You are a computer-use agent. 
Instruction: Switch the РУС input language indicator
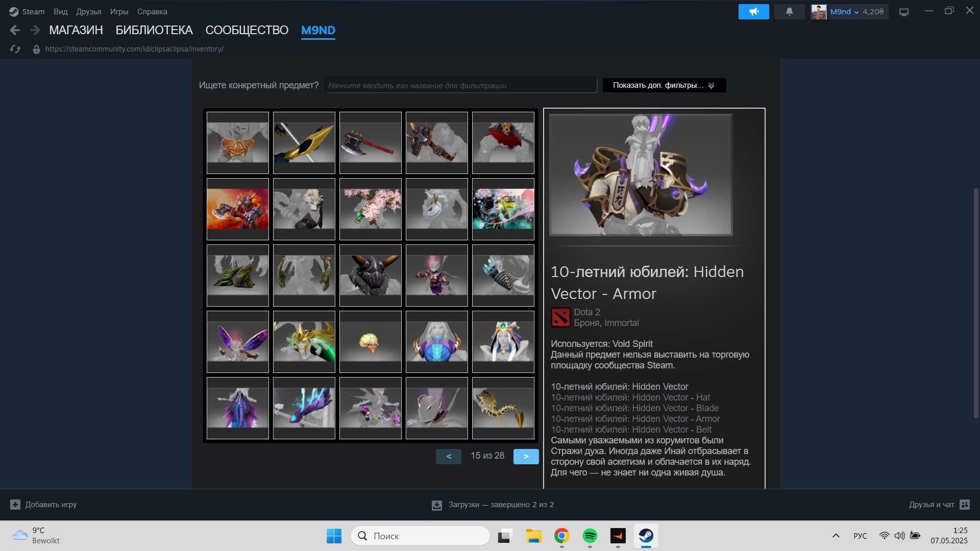860,536
